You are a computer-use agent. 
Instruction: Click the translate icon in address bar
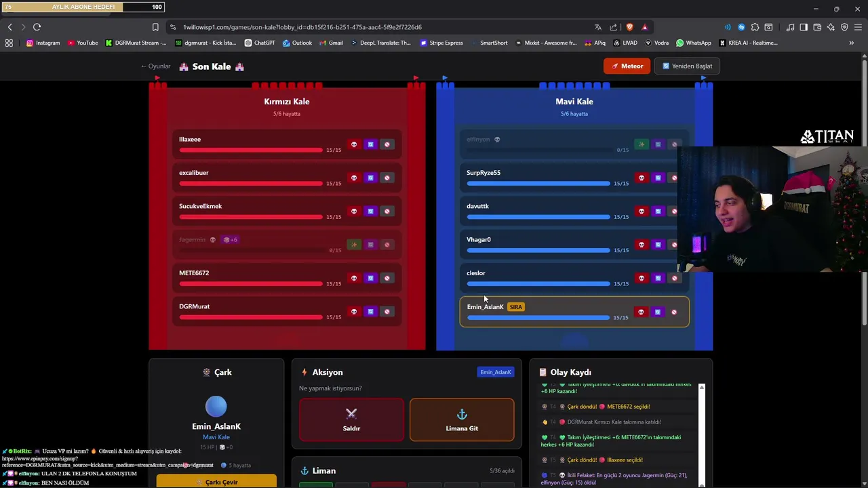[597, 27]
